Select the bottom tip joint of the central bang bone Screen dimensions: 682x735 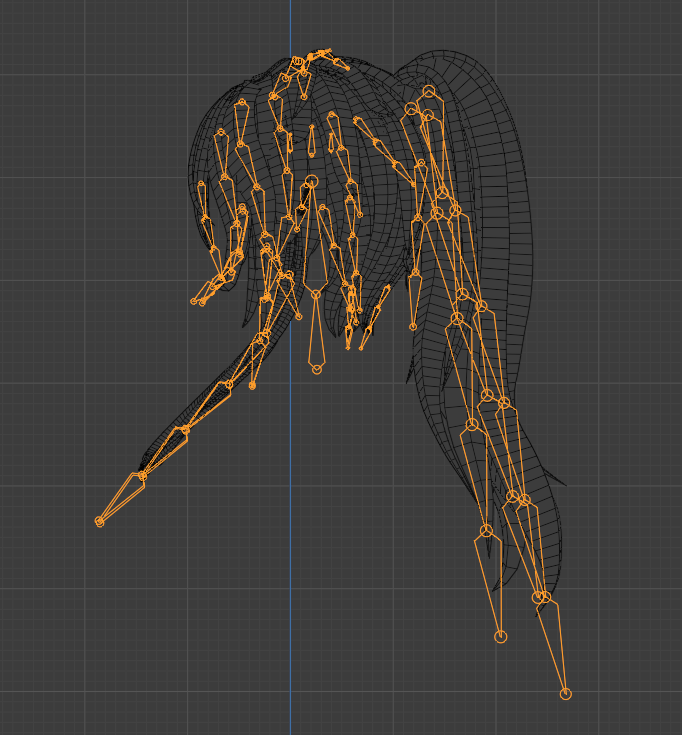[317, 369]
